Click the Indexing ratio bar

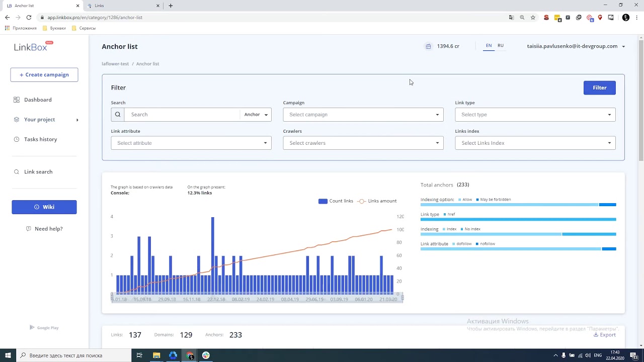[x=518, y=234]
